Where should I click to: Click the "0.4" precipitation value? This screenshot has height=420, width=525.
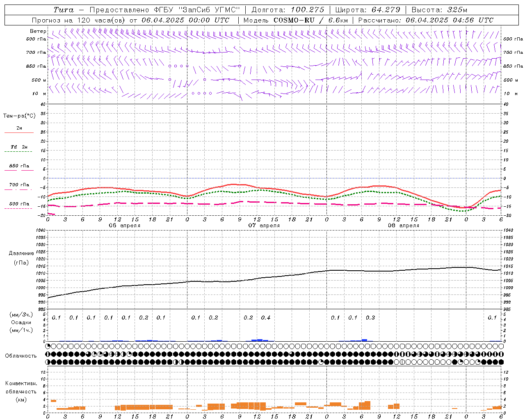point(266,318)
